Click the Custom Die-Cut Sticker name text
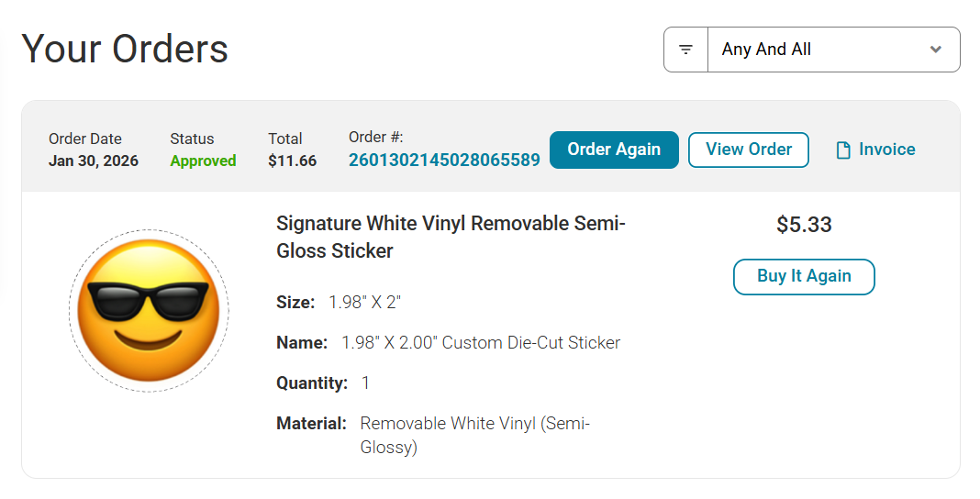This screenshot has width=980, height=499. tap(481, 342)
